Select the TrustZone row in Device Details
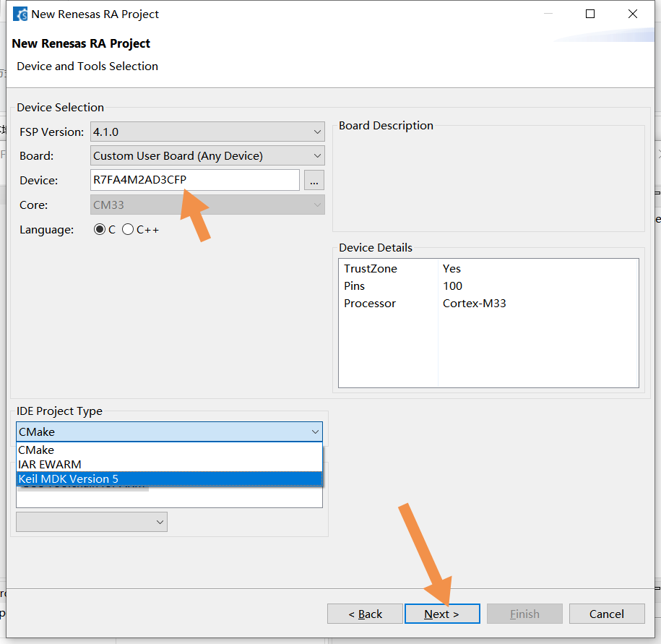The height and width of the screenshot is (644, 661). [x=488, y=269]
